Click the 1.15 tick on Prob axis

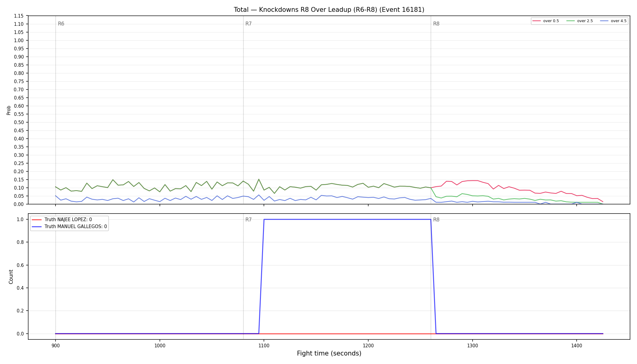point(19,16)
